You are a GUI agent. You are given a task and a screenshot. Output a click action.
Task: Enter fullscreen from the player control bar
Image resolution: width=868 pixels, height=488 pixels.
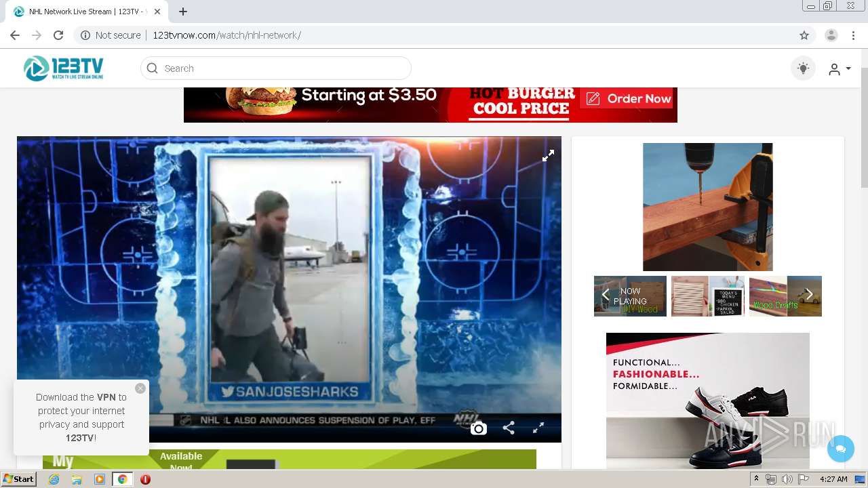538,428
